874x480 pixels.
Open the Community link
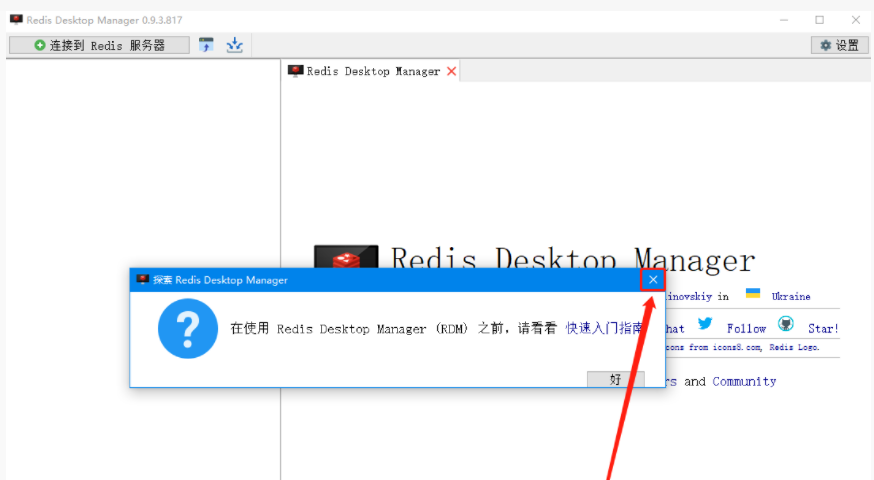[x=744, y=381]
